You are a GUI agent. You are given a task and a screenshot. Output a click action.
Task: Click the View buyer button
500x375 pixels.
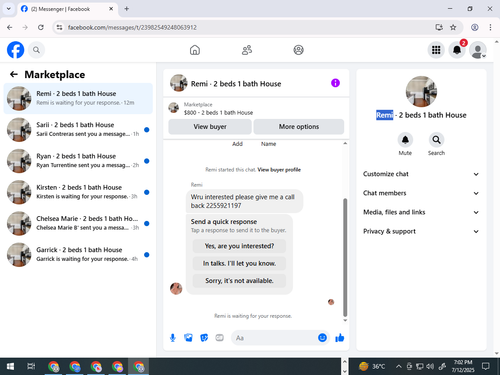[x=210, y=127]
